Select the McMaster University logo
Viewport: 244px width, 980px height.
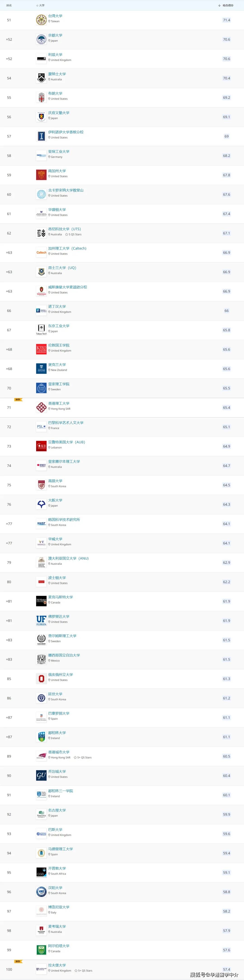(41, 601)
